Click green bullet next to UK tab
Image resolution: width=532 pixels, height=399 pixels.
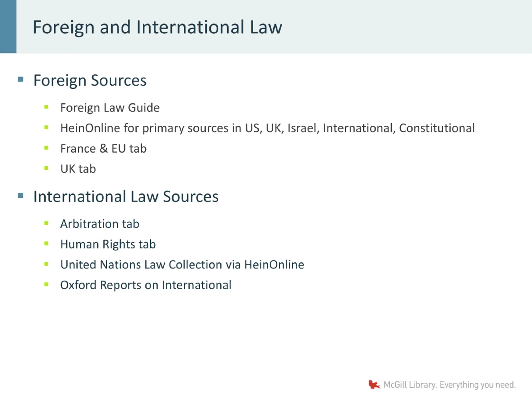point(46,168)
